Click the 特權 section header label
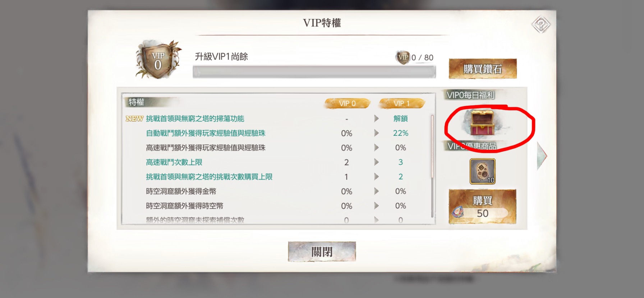 pos(137,102)
